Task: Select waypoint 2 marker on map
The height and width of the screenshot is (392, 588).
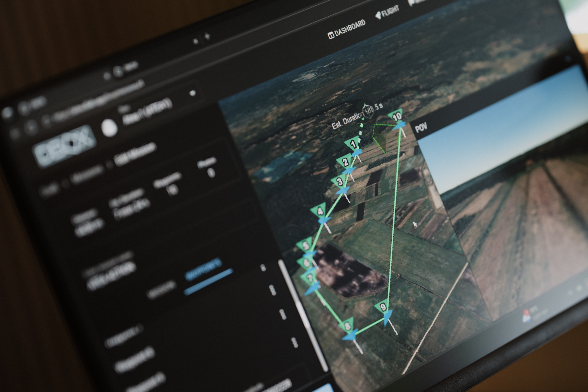Action: (345, 162)
